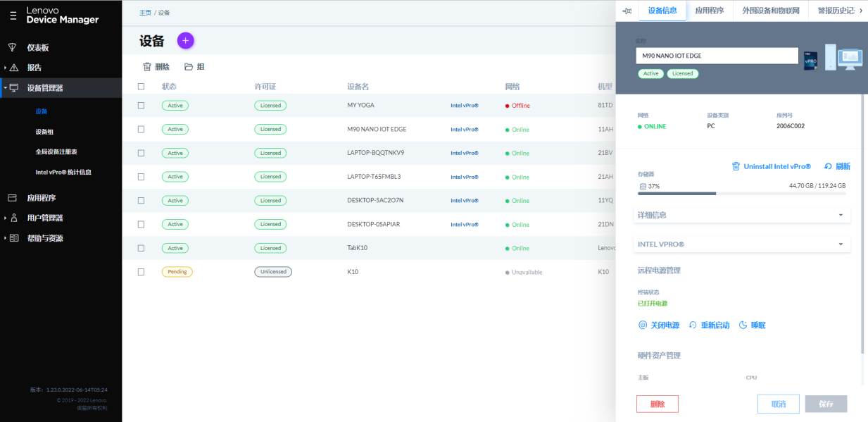Image resolution: width=868 pixels, height=422 pixels.
Task: Check the box for MY YOGA
Action: [141, 106]
